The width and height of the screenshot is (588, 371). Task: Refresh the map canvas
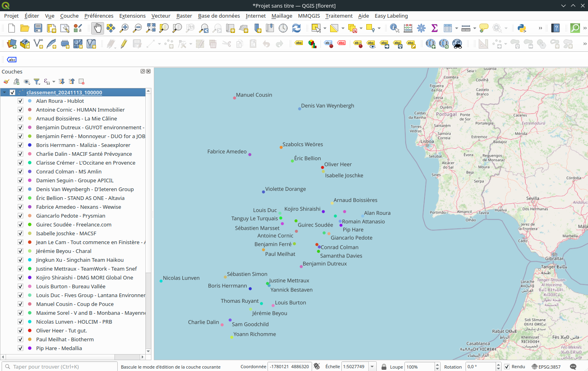pyautogui.click(x=296, y=28)
